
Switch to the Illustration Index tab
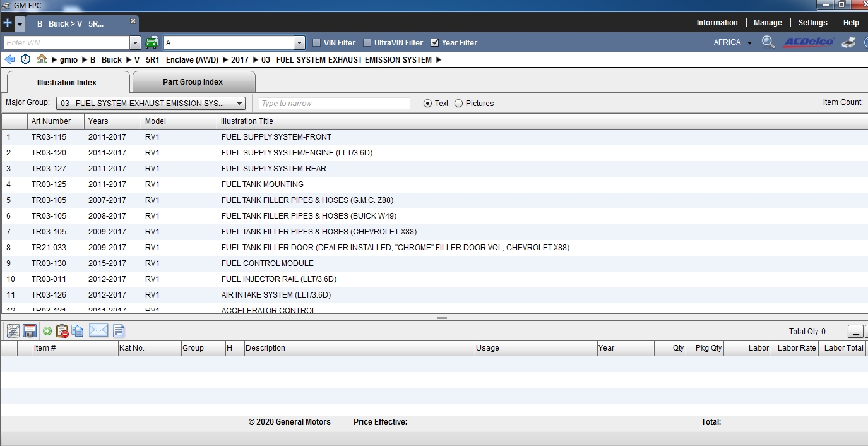tap(67, 82)
